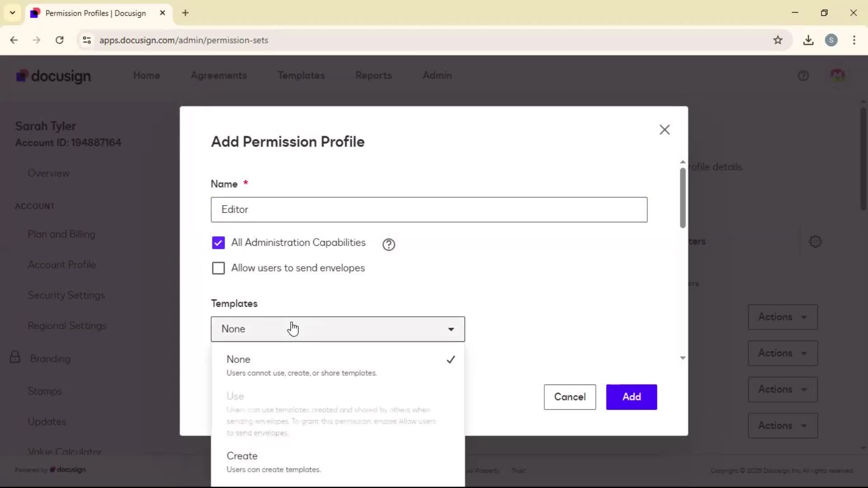
Task: Open a new browser tab
Action: click(185, 13)
